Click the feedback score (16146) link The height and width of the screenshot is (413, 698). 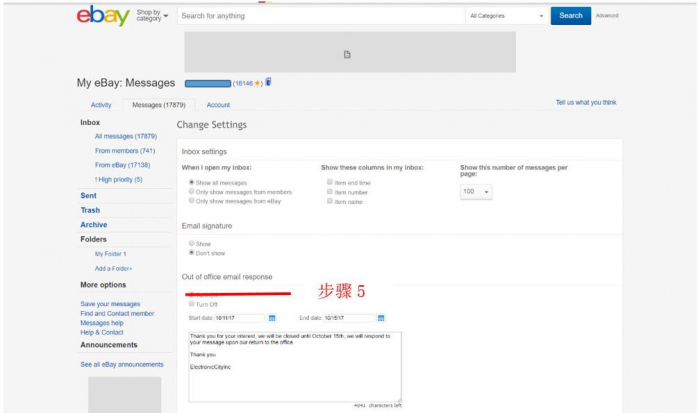pyautogui.click(x=243, y=83)
